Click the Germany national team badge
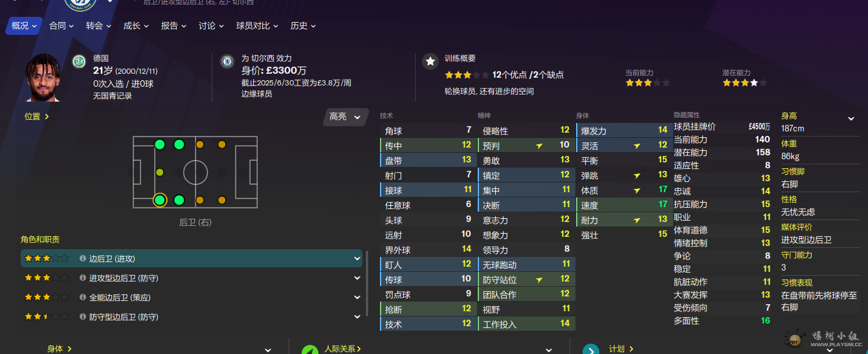The width and height of the screenshot is (868, 354). point(79,61)
